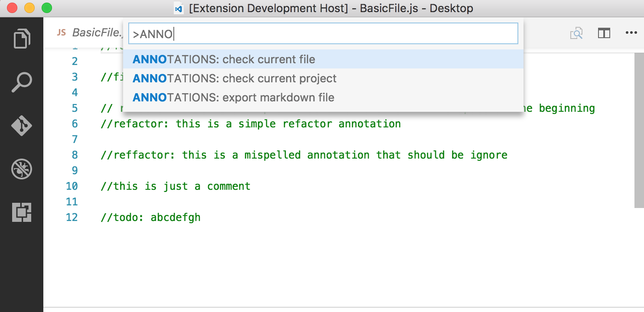Click the JS language icon on the tab
Image resolution: width=644 pixels, height=312 pixels.
62,32
